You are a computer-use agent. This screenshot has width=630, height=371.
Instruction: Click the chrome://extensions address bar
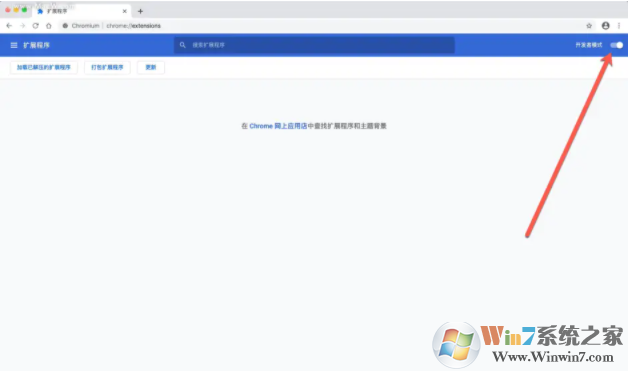321,26
